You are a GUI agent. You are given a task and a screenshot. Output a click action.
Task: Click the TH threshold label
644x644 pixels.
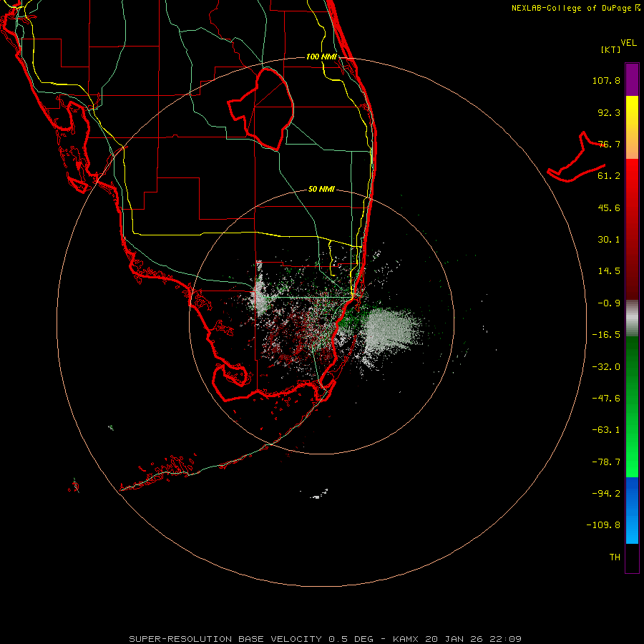click(x=615, y=557)
